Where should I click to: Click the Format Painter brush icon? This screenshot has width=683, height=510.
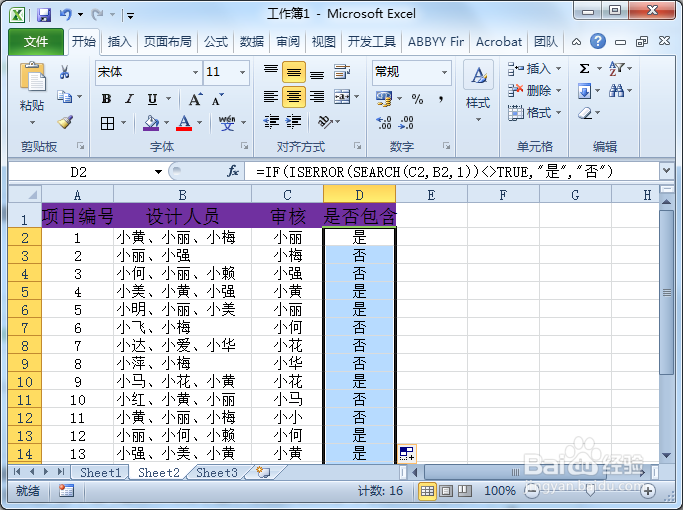pyautogui.click(x=65, y=122)
